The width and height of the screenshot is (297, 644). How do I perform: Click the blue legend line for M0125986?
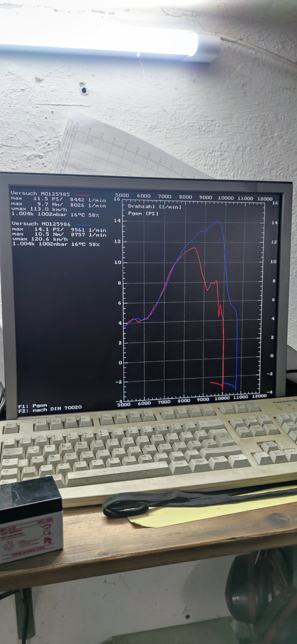tap(83, 225)
